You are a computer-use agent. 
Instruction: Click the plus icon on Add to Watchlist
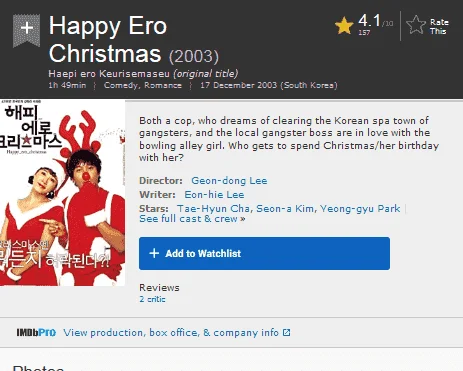[154, 253]
